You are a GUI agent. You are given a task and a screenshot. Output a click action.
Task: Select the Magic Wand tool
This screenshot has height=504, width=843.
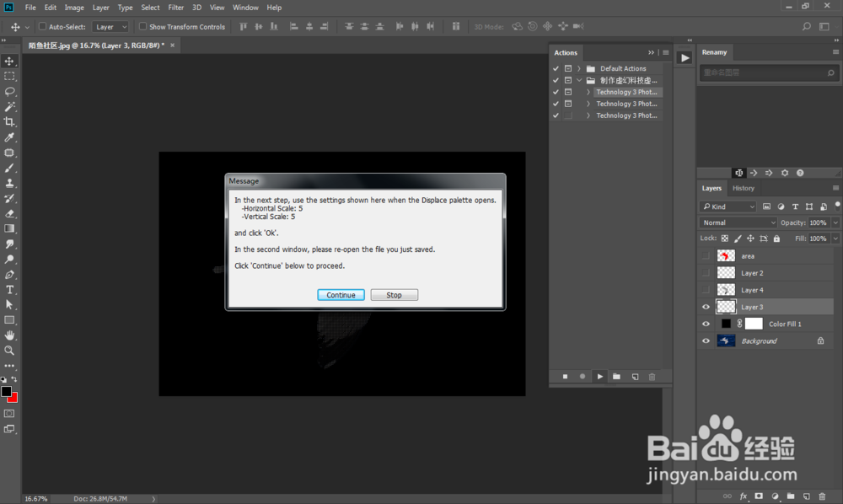pos(9,106)
